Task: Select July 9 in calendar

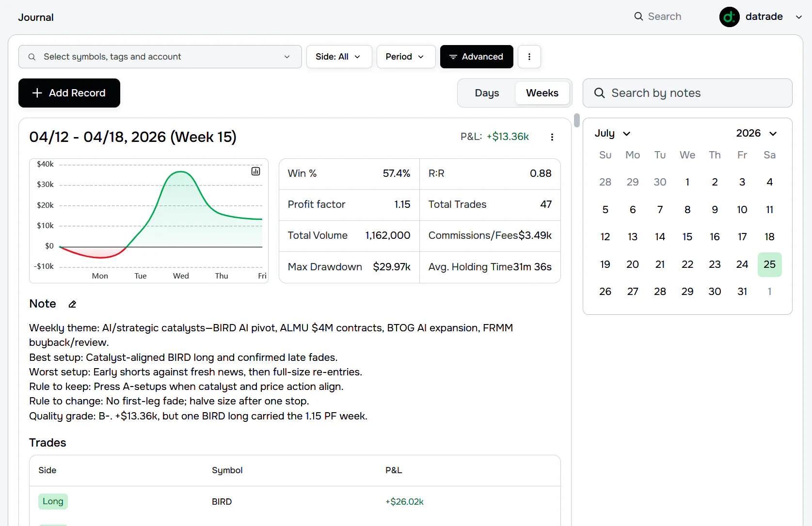Action: [x=715, y=210]
